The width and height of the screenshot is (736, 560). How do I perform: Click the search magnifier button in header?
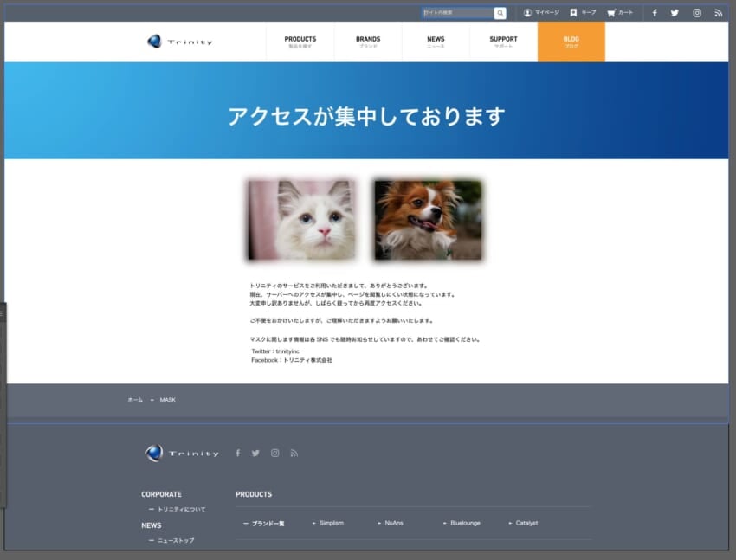500,13
